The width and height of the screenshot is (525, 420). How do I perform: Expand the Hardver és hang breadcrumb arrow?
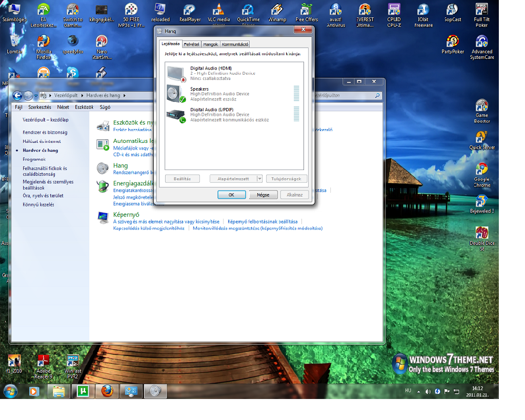point(125,96)
